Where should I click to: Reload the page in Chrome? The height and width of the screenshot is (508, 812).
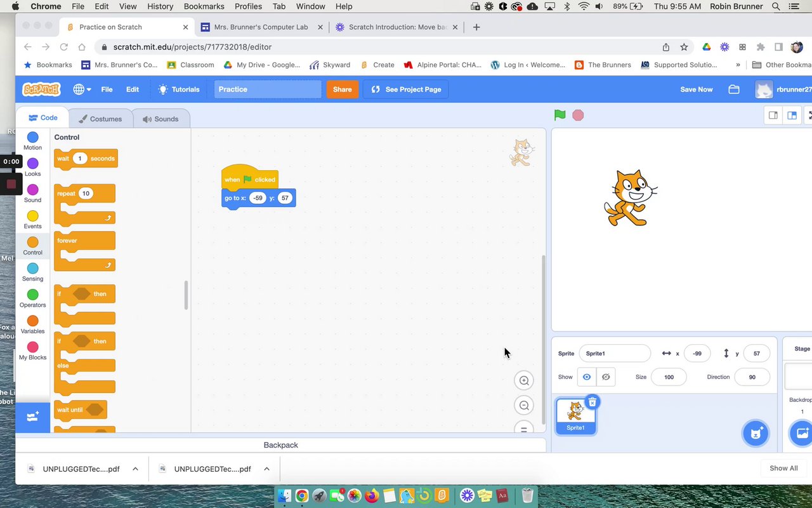coord(63,47)
